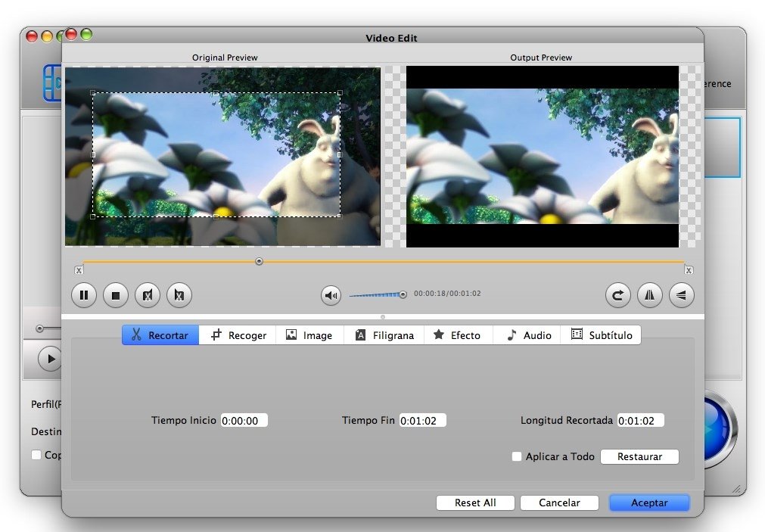Viewport: 765px width, 532px height.
Task: Click the blue convert button in background window
Action: tap(720, 430)
